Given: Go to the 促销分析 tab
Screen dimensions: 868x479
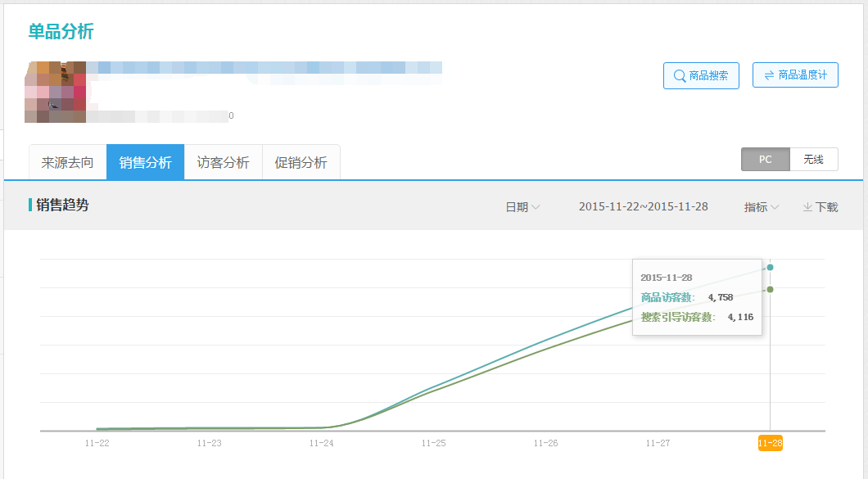Looking at the screenshot, I should click(301, 162).
